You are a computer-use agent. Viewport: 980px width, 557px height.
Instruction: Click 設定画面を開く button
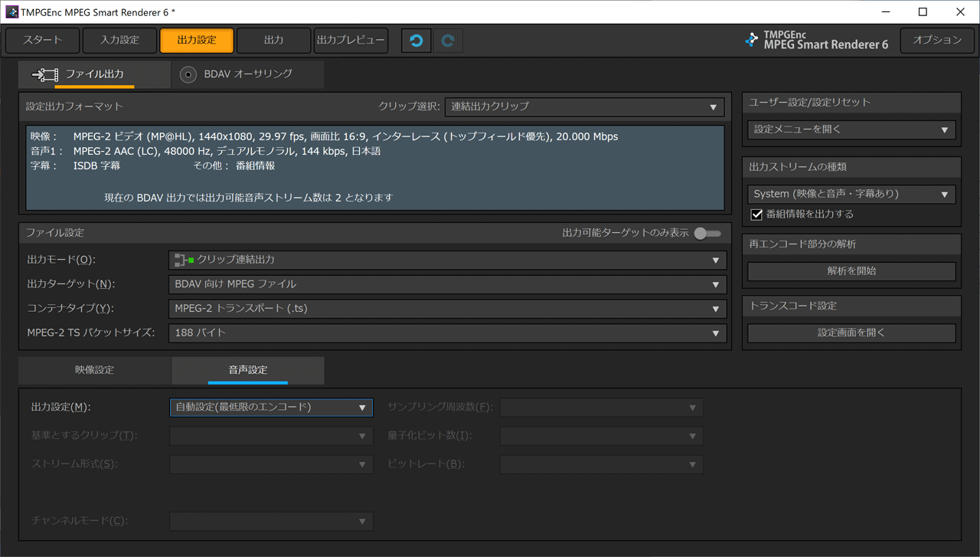click(851, 333)
